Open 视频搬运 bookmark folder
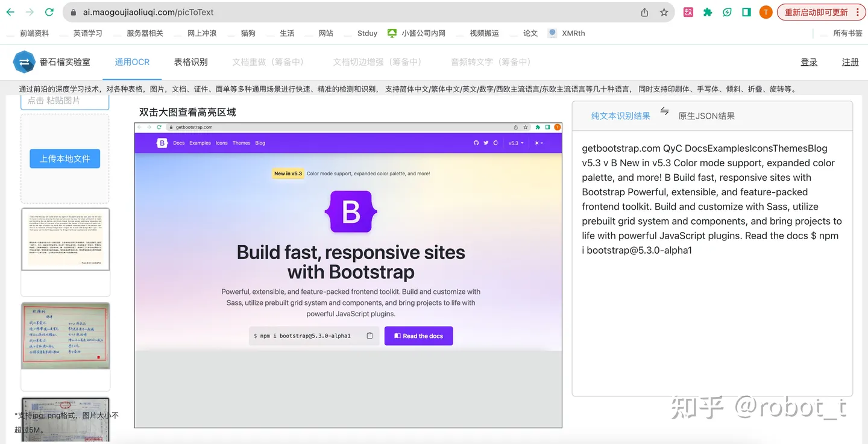Image resolution: width=868 pixels, height=444 pixels. click(484, 33)
